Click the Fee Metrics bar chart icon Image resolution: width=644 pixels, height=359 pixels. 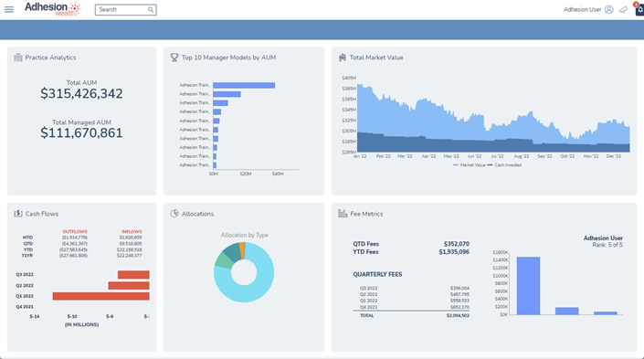pyautogui.click(x=343, y=214)
